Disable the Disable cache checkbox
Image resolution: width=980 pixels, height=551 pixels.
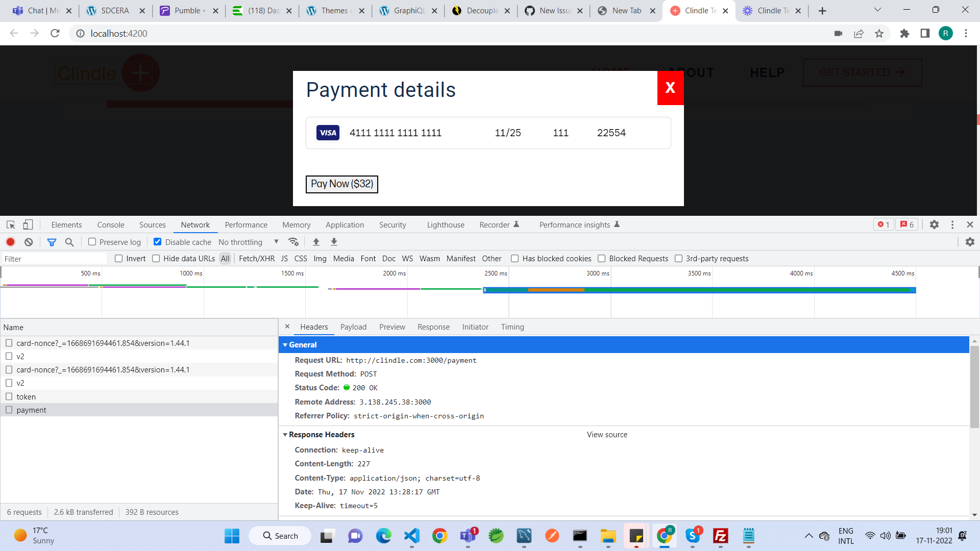coord(157,241)
